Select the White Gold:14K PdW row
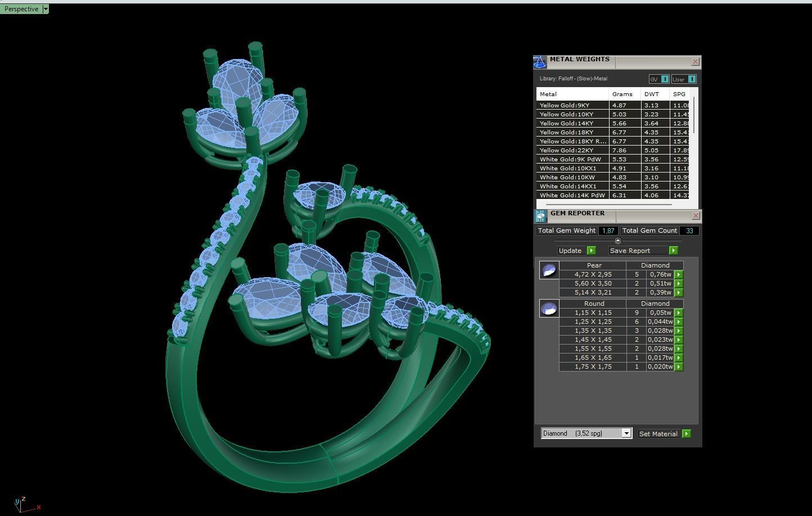The width and height of the screenshot is (812, 516). pos(613,195)
